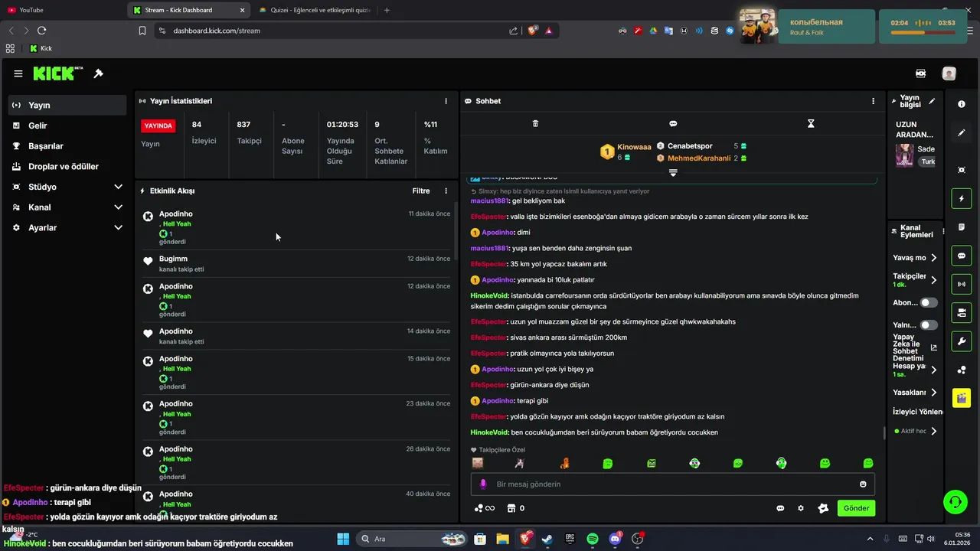Select Başarılar in the left sidebar
This screenshot has height=551, width=980.
point(67,146)
